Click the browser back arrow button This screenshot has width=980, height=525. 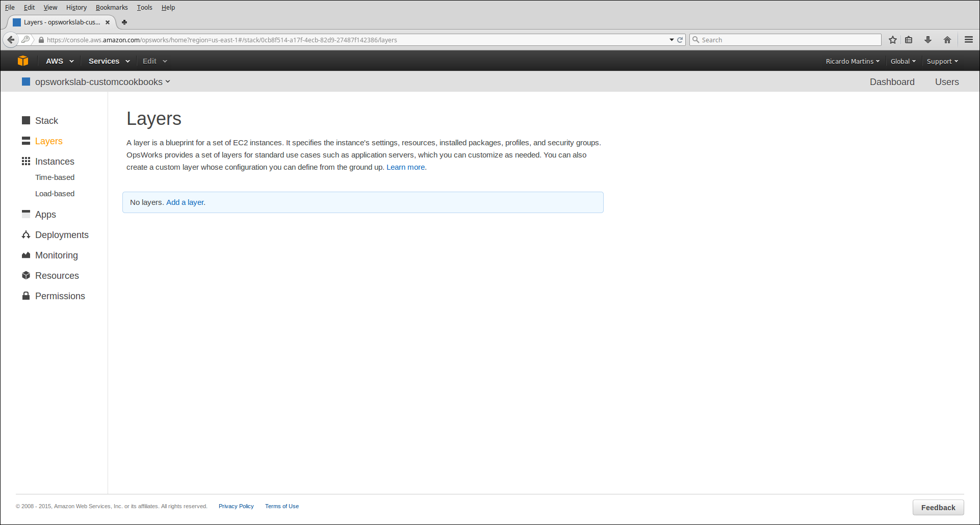(11, 40)
